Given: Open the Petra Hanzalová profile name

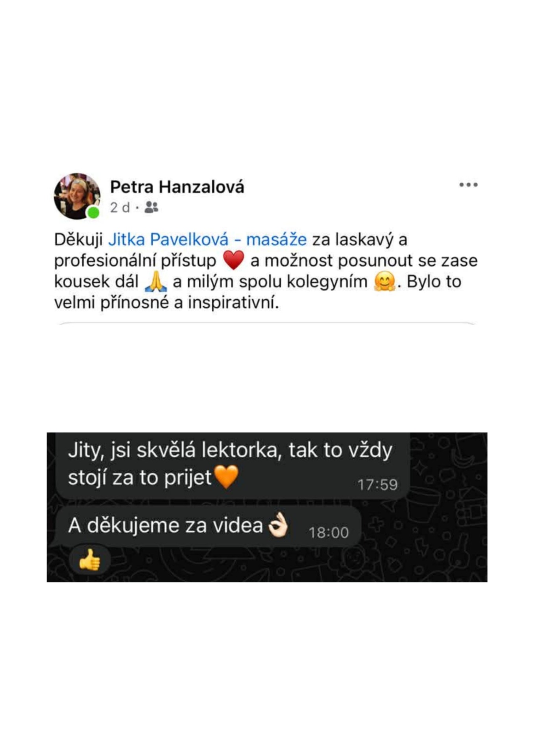Looking at the screenshot, I should click(177, 187).
